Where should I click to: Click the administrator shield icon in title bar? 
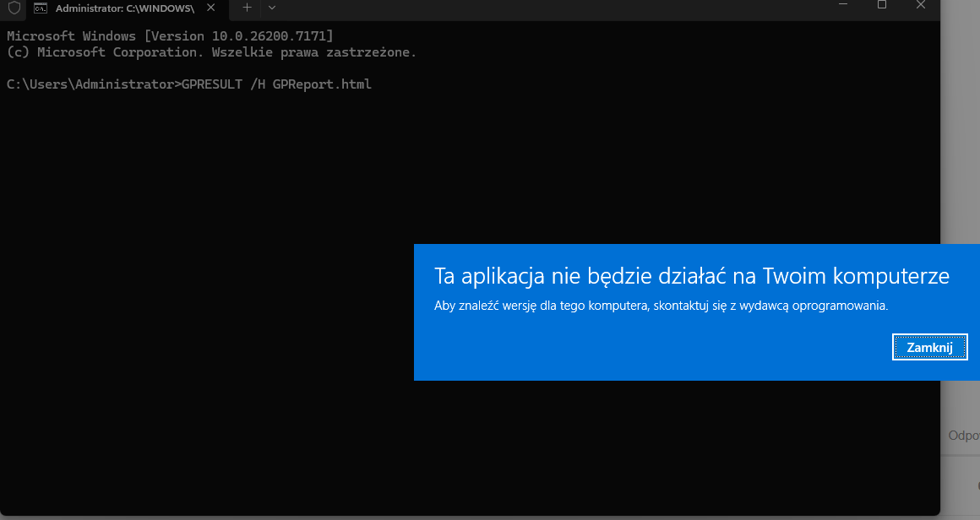point(14,8)
